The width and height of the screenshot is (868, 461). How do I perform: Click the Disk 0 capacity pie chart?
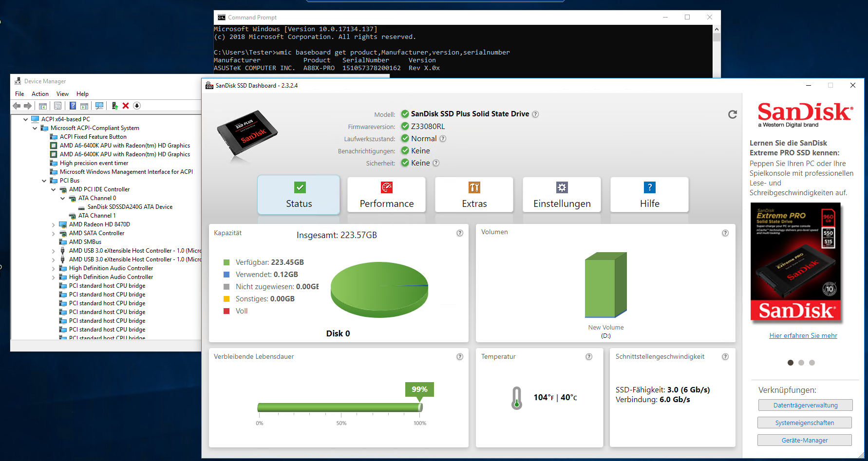[379, 290]
